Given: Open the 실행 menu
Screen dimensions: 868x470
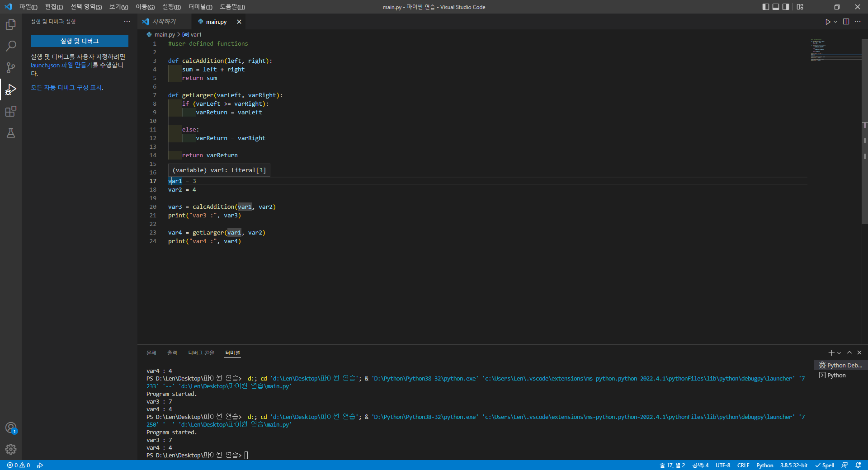Looking at the screenshot, I should click(171, 7).
